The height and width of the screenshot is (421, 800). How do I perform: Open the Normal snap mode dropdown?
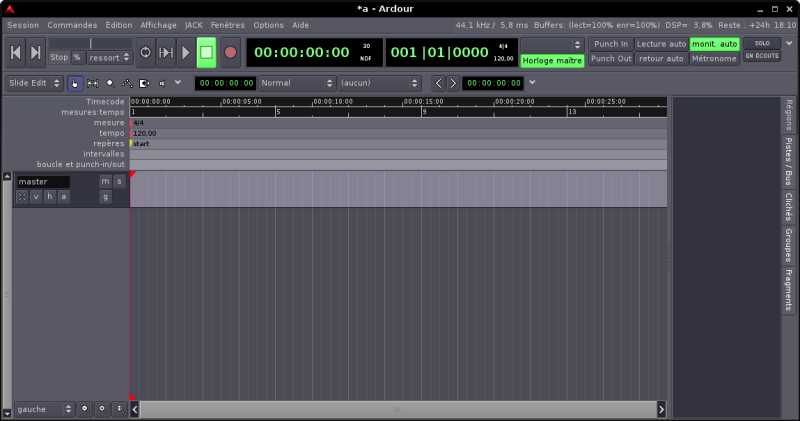pos(297,83)
